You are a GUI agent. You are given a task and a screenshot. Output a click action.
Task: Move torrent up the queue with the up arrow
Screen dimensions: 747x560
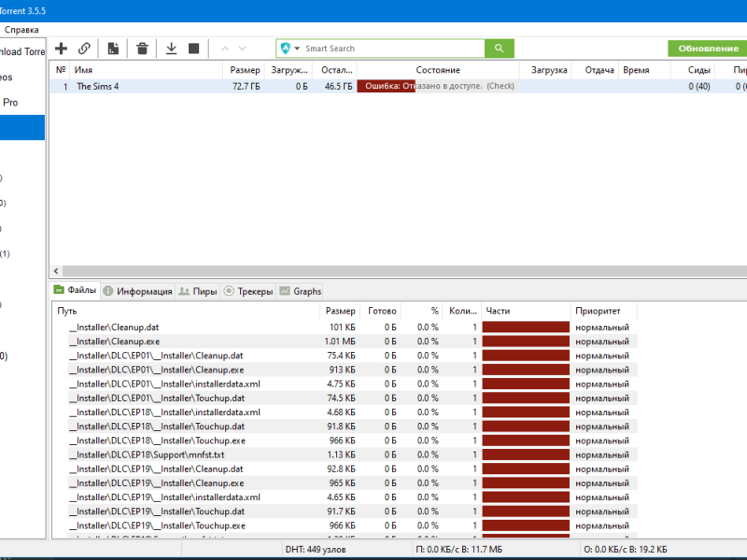(225, 49)
